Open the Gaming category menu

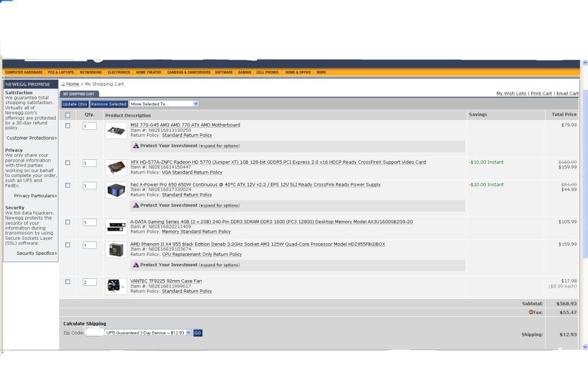click(245, 72)
